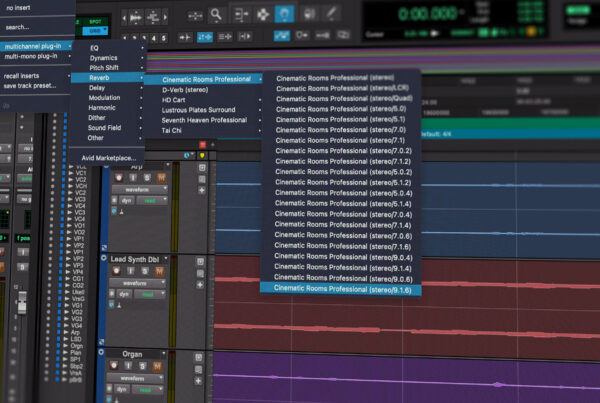Open Lead Synth Dbl waveform view selector
This screenshot has width=600, height=403.
137,283
